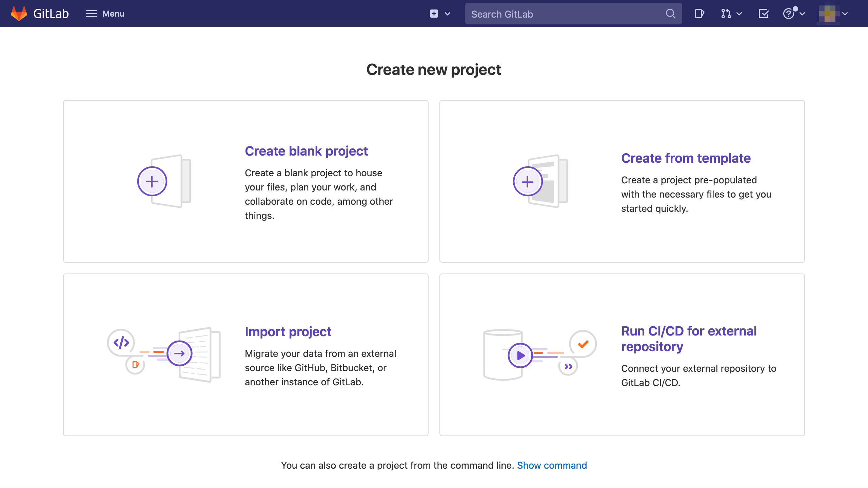Image resolution: width=868 pixels, height=488 pixels.
Task: Open the To-Do list checkmark icon
Action: tap(764, 14)
